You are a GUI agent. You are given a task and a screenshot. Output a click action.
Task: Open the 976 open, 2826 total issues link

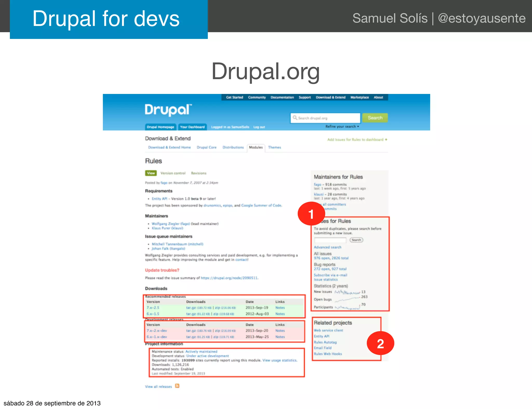point(331,258)
